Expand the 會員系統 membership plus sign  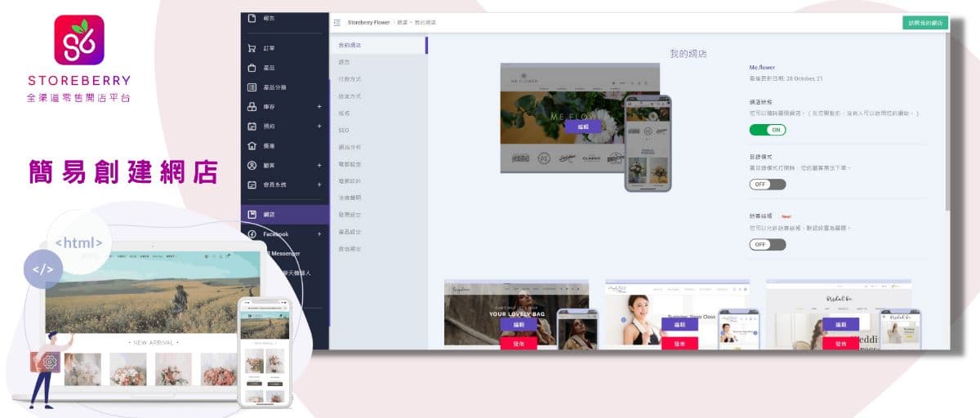[319, 185]
